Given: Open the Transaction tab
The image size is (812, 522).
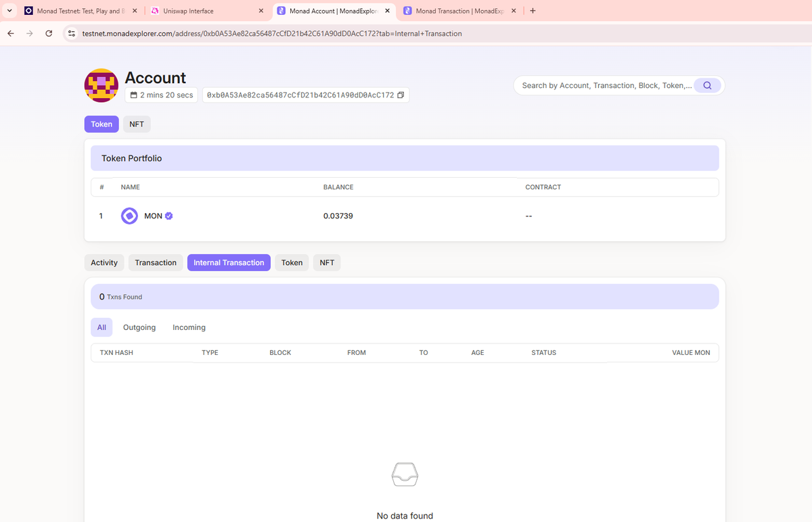Looking at the screenshot, I should click(156, 263).
